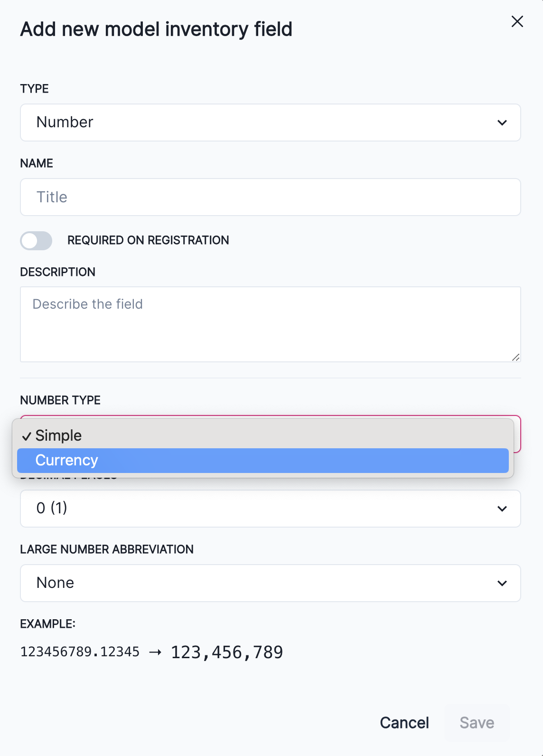Click the chevron arrow in the Type dropdown
Image resolution: width=543 pixels, height=756 pixels.
(x=502, y=123)
